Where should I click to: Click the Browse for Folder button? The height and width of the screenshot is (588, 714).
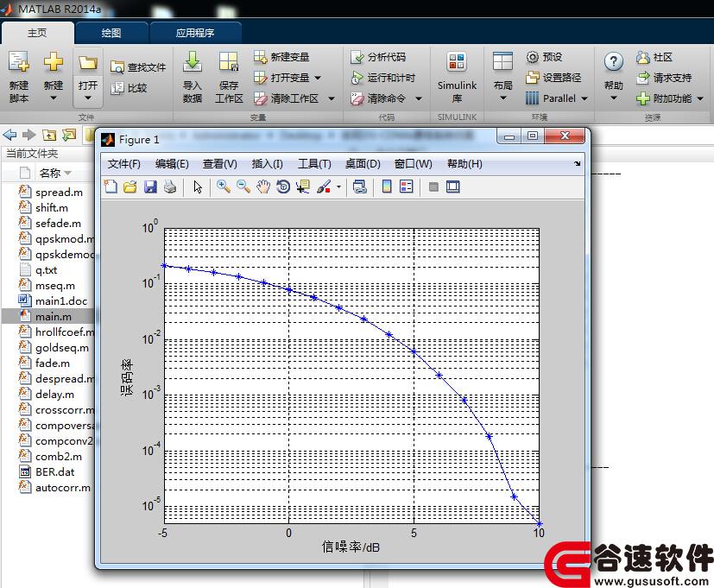[x=69, y=135]
